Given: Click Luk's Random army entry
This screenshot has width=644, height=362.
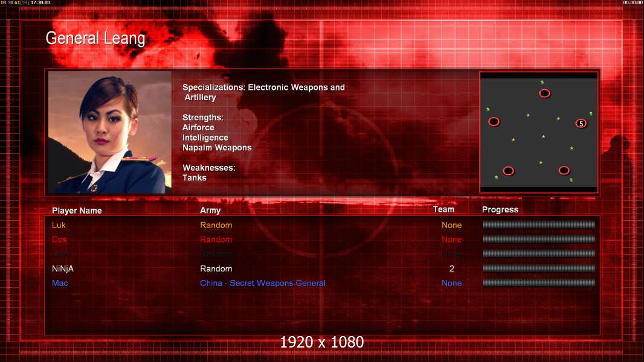Looking at the screenshot, I should coord(216,225).
